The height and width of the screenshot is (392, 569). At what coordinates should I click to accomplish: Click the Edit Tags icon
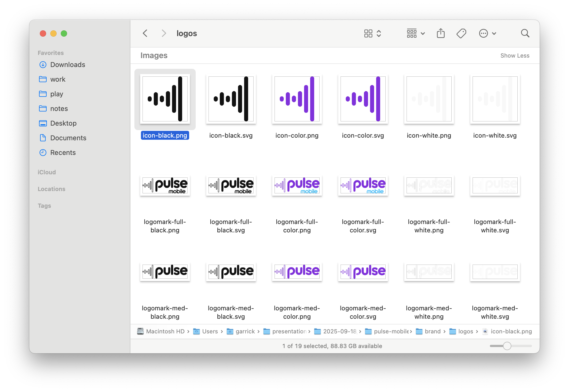[461, 33]
